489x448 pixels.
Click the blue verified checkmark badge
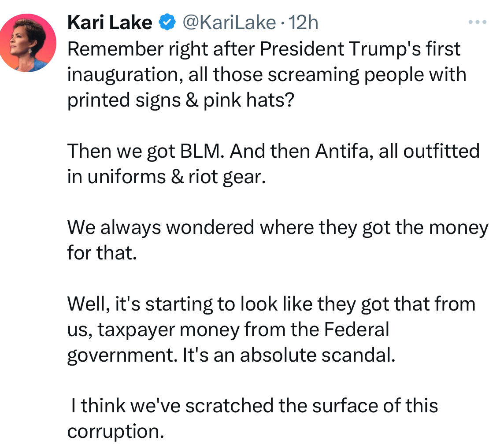tap(167, 22)
